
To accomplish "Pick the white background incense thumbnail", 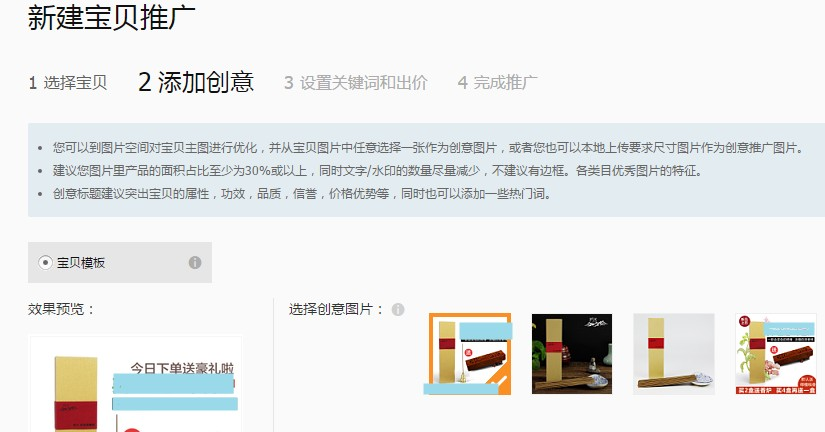I will 674,354.
